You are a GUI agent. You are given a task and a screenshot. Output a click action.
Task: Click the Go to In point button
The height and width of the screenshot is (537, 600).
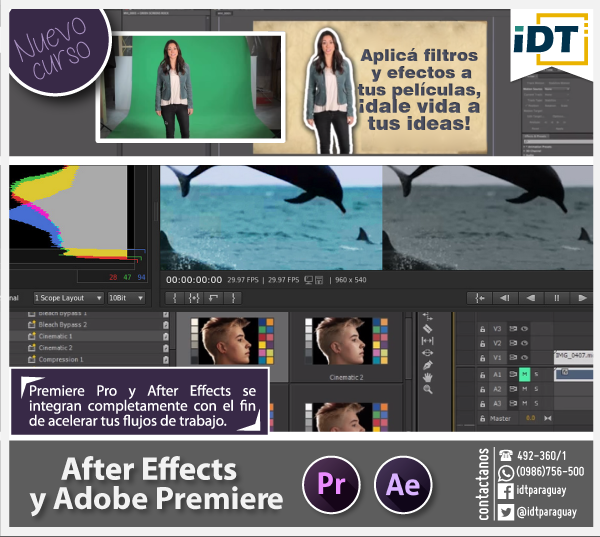480,298
